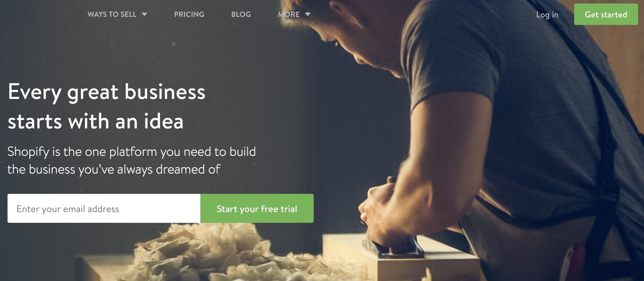Open the BLOG link in navigation
This screenshot has height=281, width=644.
click(x=241, y=14)
